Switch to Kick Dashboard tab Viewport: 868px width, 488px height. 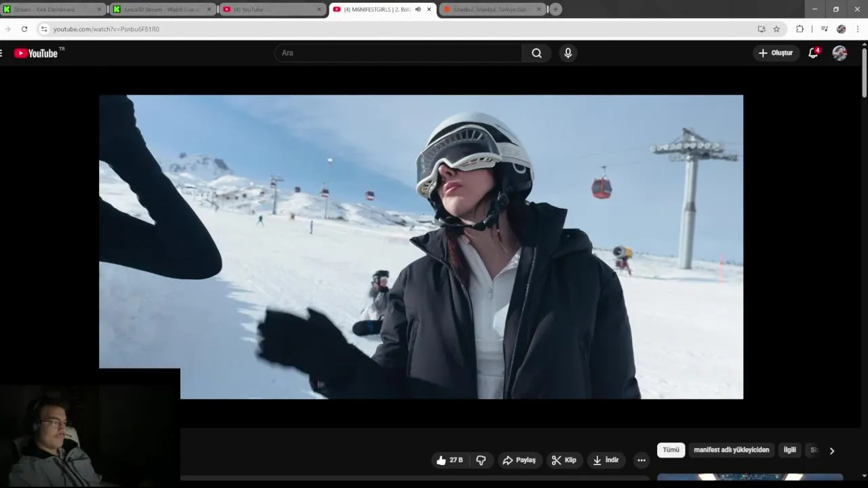tap(54, 9)
